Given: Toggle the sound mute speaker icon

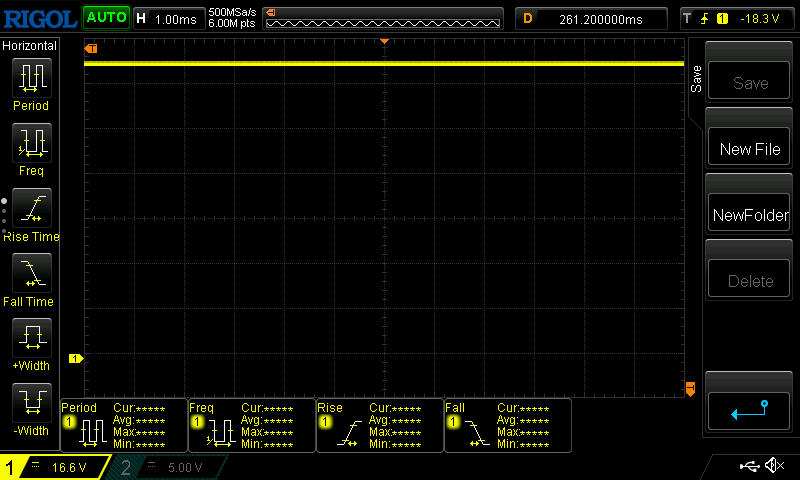Looking at the screenshot, I should tap(774, 466).
